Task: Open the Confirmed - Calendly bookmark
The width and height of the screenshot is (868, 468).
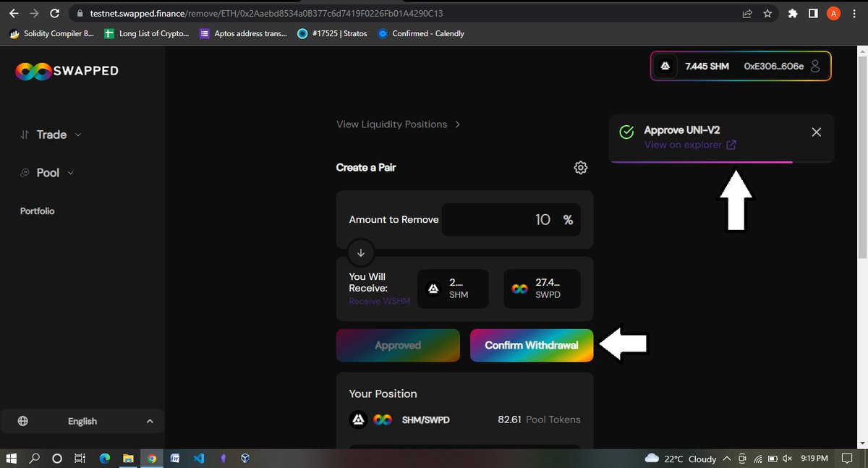Action: 422,33
